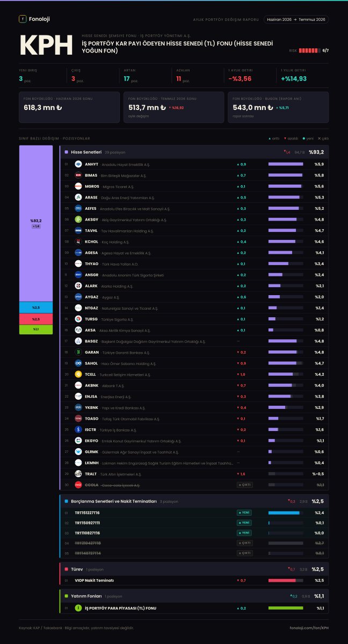Click the Fonoloji logo icon
The width and height of the screenshot is (348, 644).
click(x=23, y=19)
